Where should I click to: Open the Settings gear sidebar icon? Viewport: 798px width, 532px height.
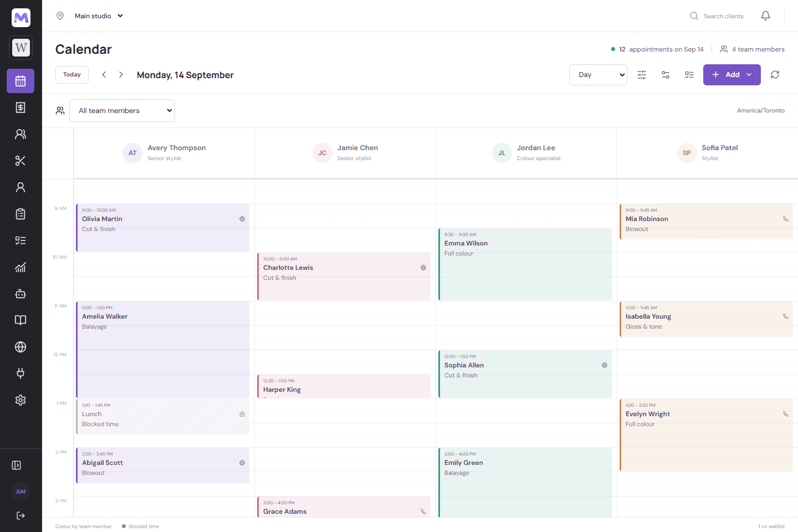(21, 400)
